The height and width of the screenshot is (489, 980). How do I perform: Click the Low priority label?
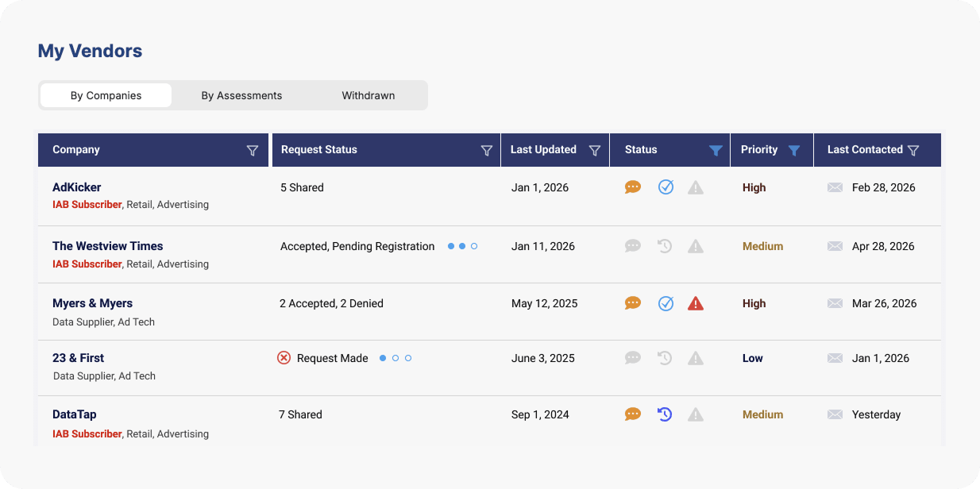tap(753, 358)
